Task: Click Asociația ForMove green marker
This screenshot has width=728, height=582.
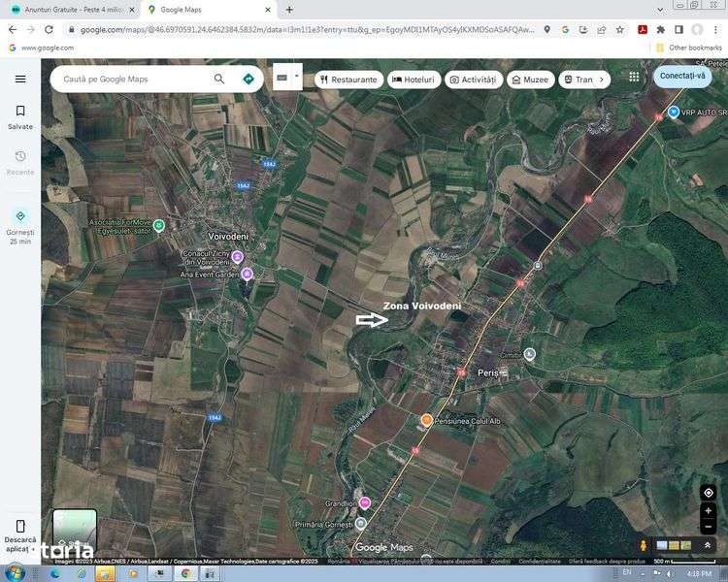Action: tap(159, 226)
